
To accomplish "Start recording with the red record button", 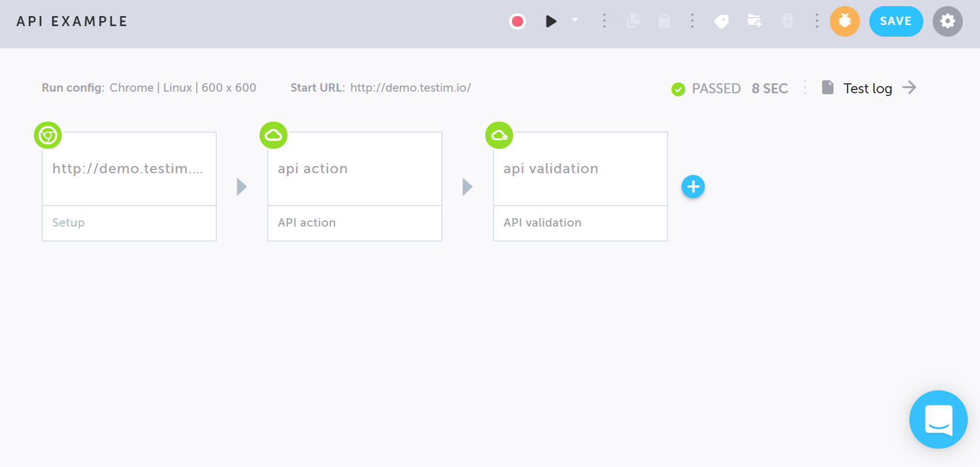I will pyautogui.click(x=518, y=21).
